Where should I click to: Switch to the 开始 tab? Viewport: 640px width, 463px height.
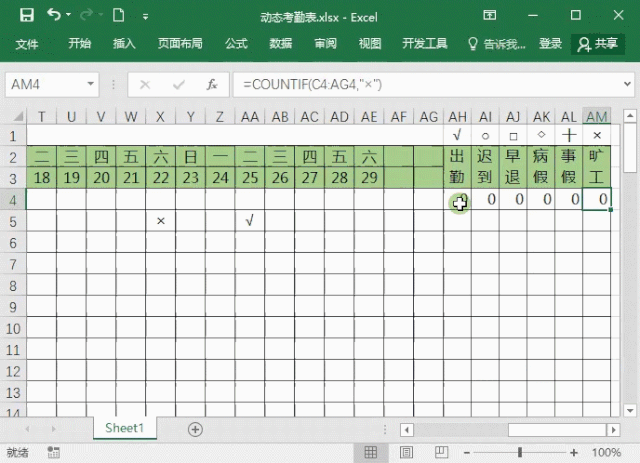point(80,43)
